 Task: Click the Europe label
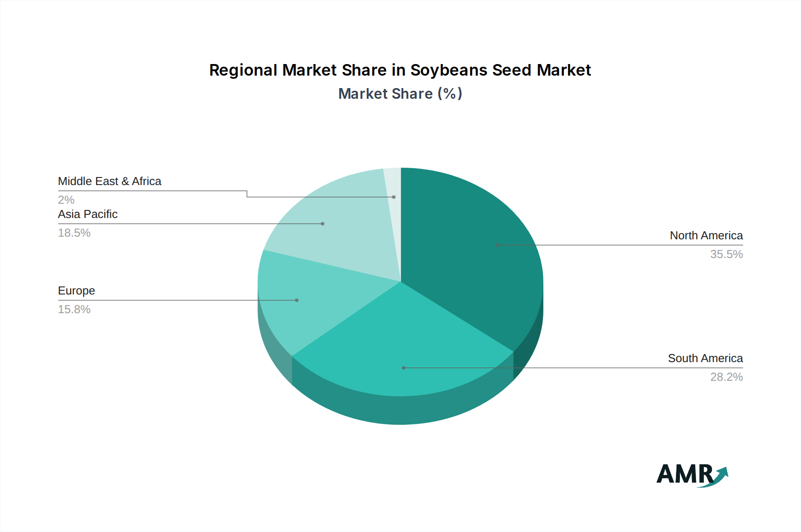(x=76, y=291)
